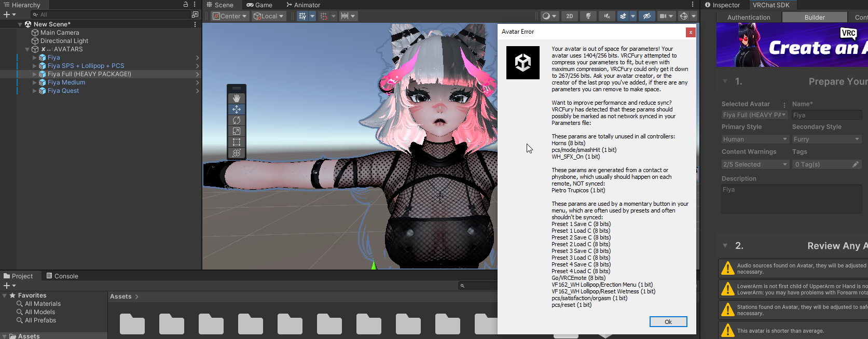This screenshot has height=339, width=868.
Task: Collapse the AVATARS group arrow
Action: click(27, 49)
